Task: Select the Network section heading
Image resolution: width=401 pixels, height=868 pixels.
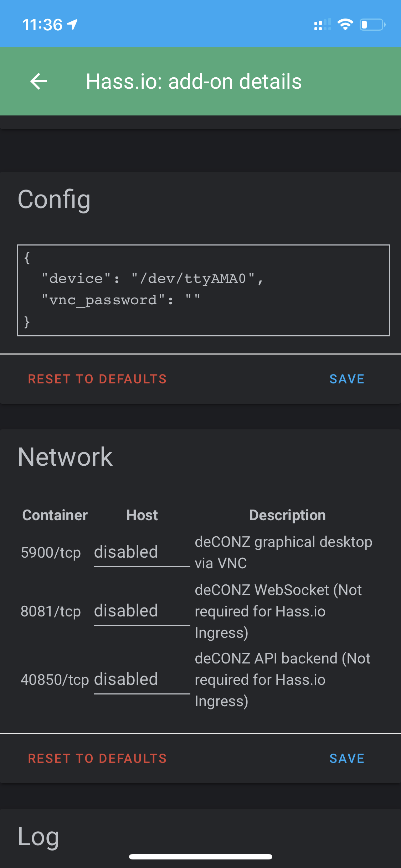Action: [65, 457]
